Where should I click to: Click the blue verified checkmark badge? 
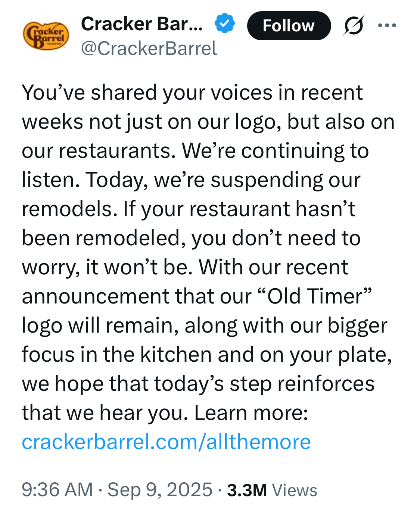point(224,24)
